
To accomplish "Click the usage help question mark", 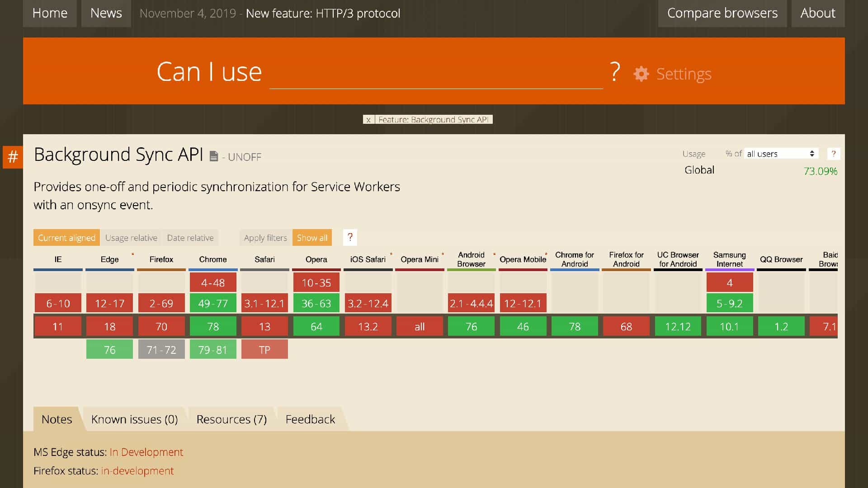I will coord(833,154).
